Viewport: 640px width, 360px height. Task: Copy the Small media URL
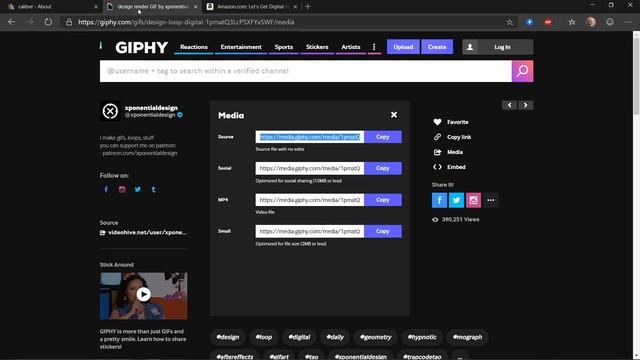(383, 231)
